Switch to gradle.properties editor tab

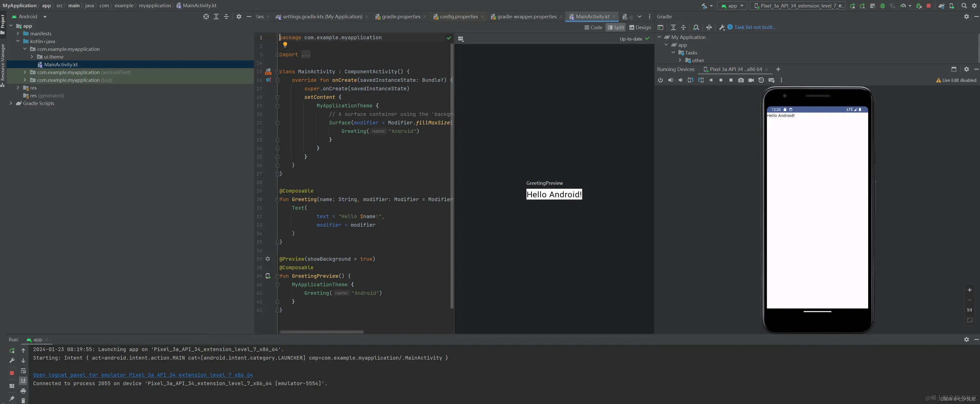[x=401, y=17]
